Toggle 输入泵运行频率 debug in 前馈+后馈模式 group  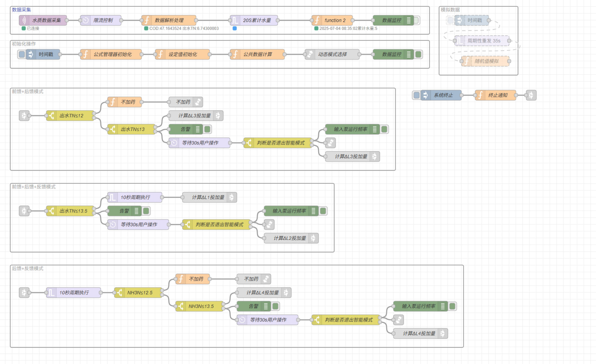pyautogui.click(x=384, y=129)
